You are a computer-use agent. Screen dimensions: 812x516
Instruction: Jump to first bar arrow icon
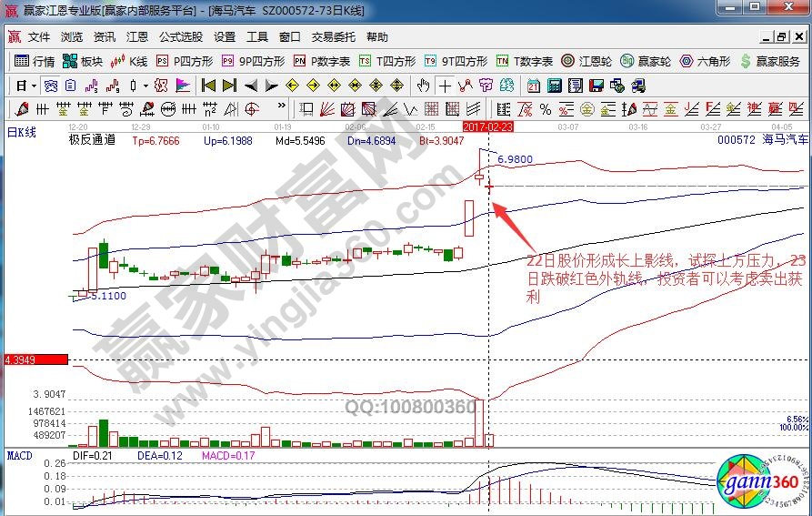click(x=208, y=86)
